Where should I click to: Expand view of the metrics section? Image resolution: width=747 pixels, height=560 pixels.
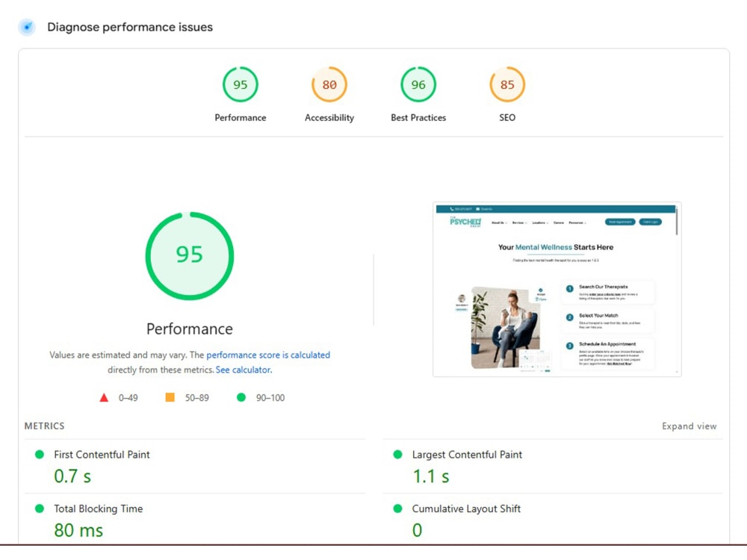tap(689, 426)
